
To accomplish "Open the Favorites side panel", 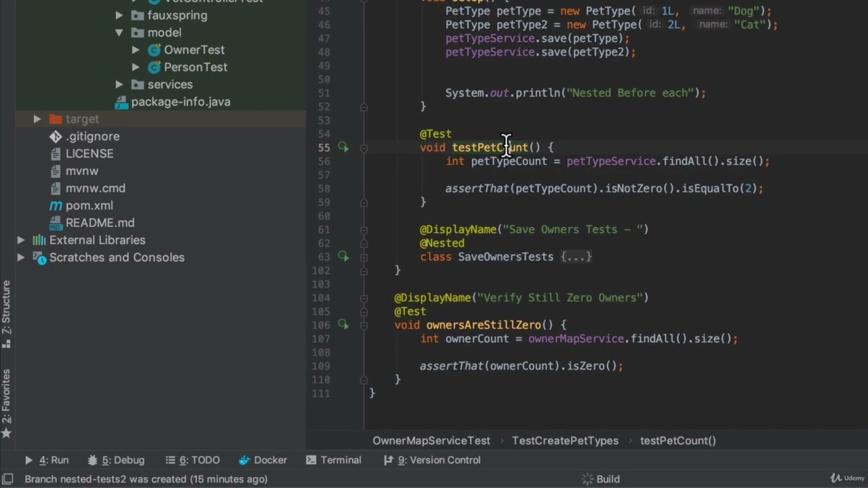I will [x=6, y=403].
